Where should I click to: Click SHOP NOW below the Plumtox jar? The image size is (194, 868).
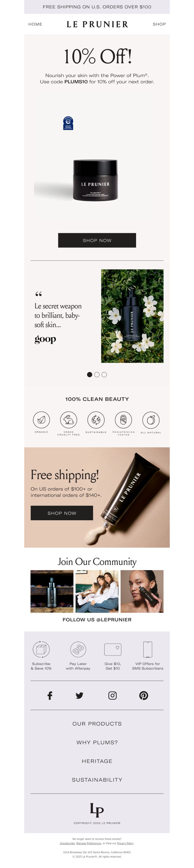pyautogui.click(x=97, y=240)
